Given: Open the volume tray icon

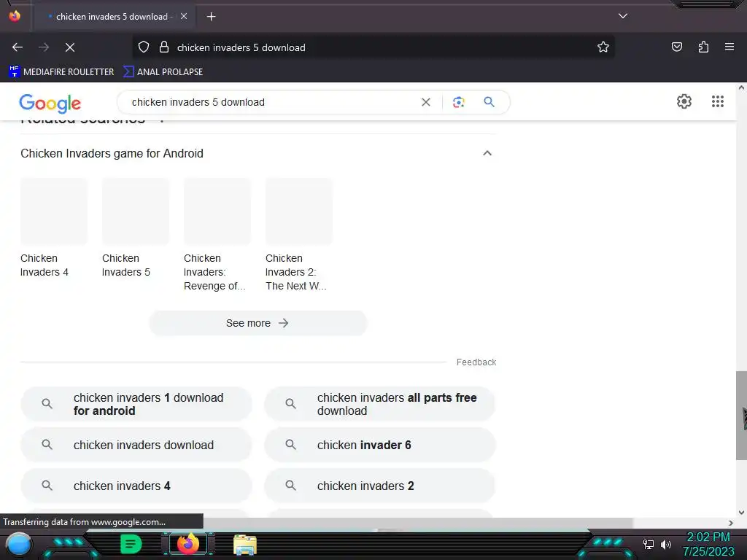Looking at the screenshot, I should (665, 544).
